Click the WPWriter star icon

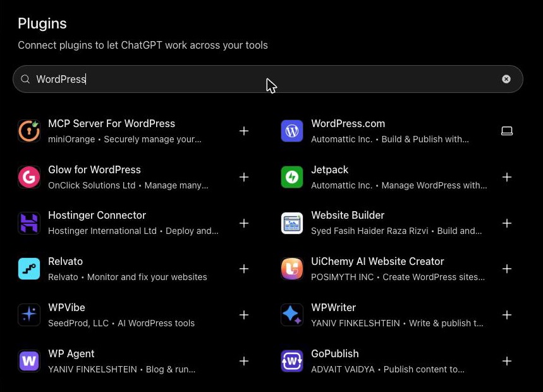pyautogui.click(x=292, y=315)
